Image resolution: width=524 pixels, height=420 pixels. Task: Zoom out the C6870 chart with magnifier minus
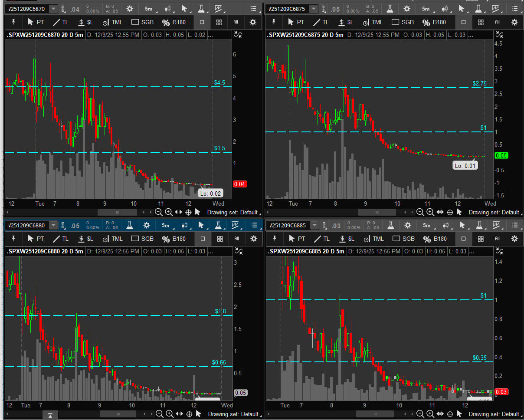pyautogui.click(x=159, y=212)
